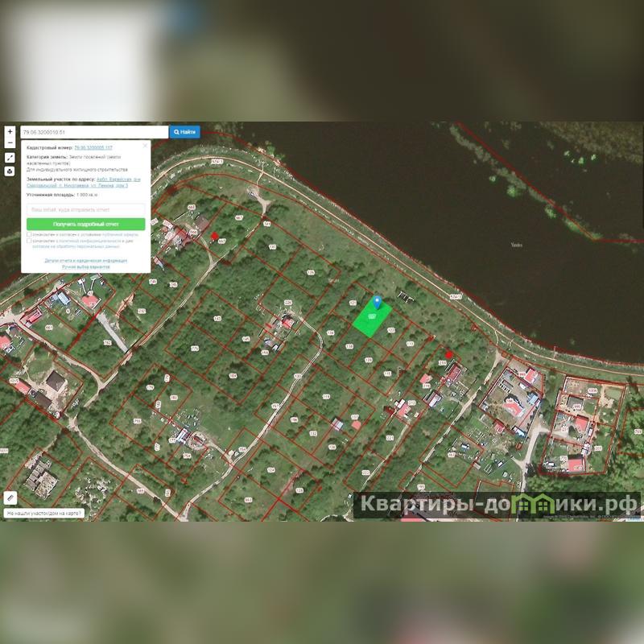
Task: Click the green Получить подробный отчет button
Action: [86, 224]
